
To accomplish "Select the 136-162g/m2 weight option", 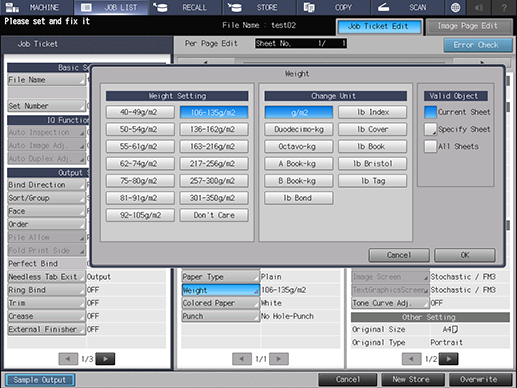I will [x=214, y=129].
